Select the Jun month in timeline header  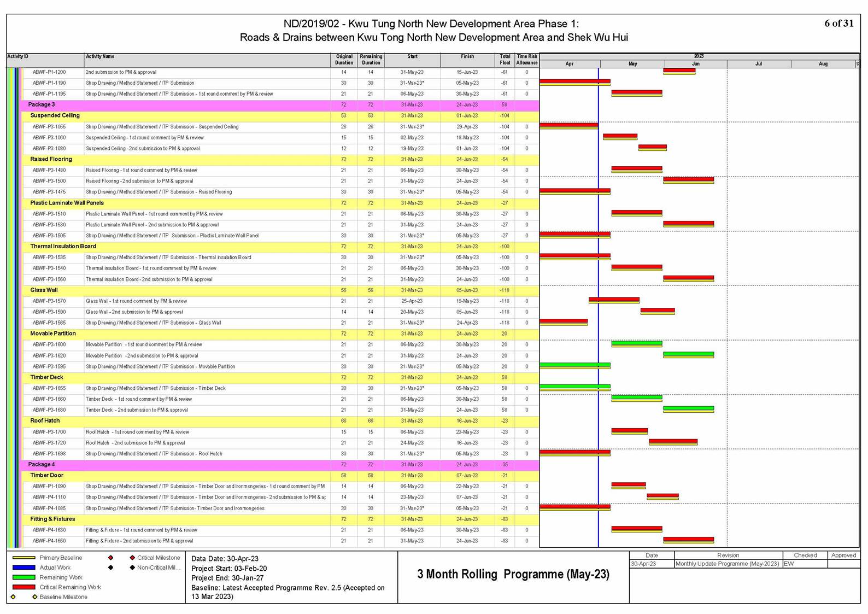(695, 64)
